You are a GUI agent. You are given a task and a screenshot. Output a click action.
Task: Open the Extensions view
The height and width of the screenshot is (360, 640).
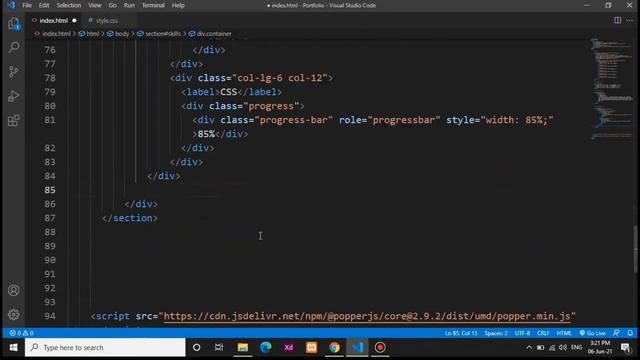(13, 120)
